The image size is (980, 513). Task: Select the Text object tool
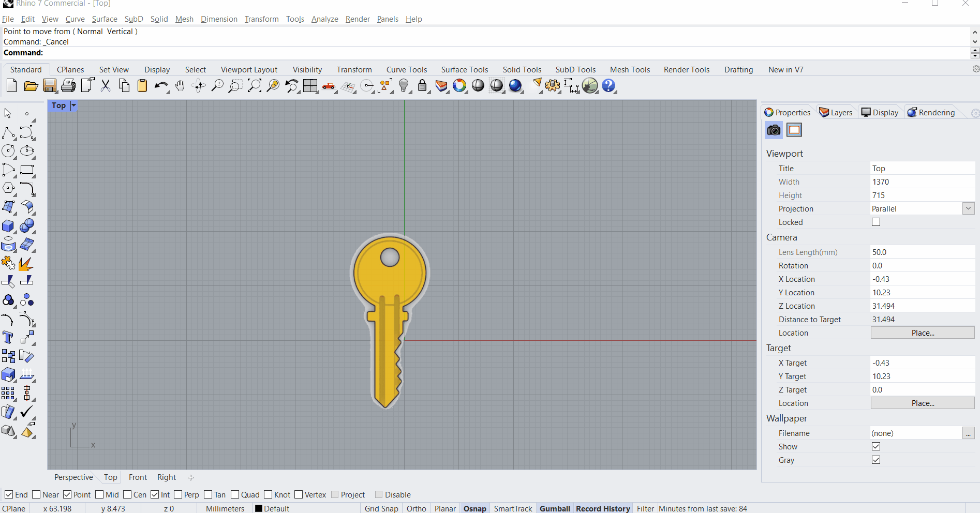(8, 338)
